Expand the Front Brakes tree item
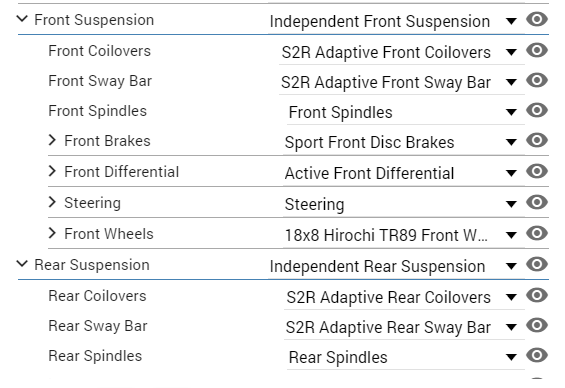The image size is (565, 388). (52, 140)
